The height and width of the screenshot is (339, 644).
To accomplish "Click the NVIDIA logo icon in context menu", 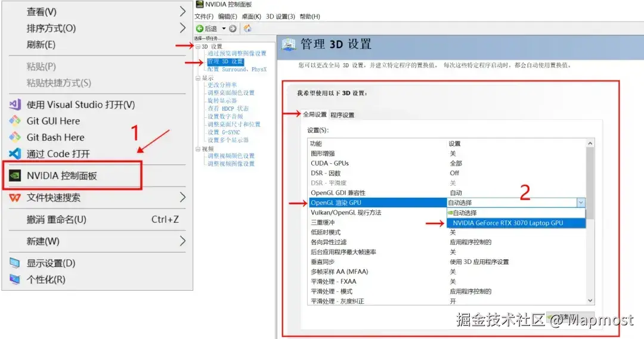I will point(15,176).
